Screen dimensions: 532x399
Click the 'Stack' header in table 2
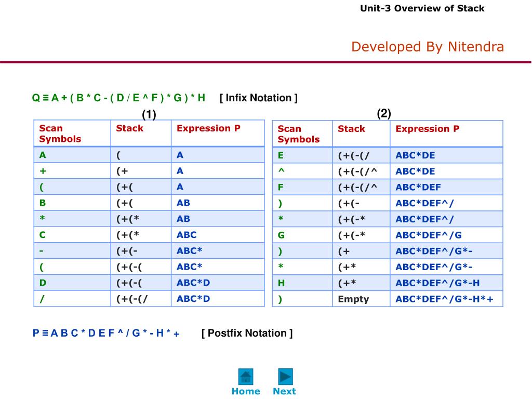[351, 129]
